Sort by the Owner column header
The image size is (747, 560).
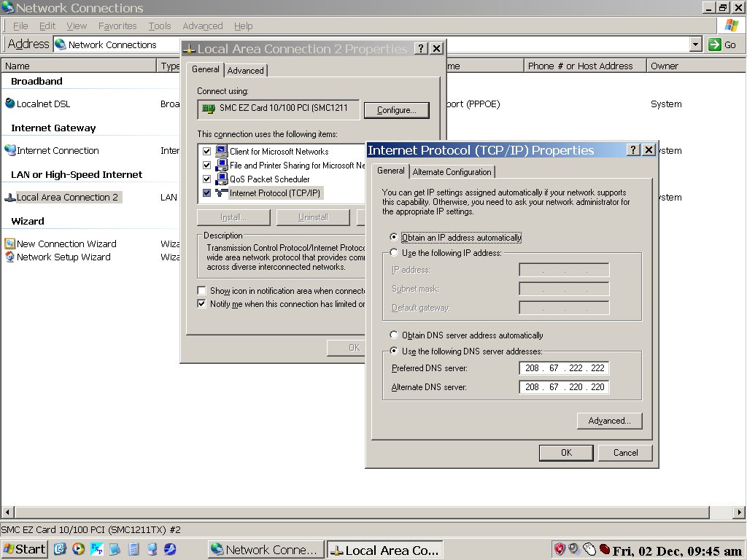click(695, 66)
